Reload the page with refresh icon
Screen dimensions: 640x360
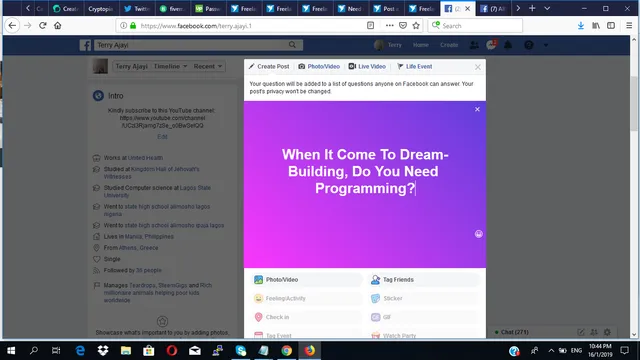[x=42, y=25]
